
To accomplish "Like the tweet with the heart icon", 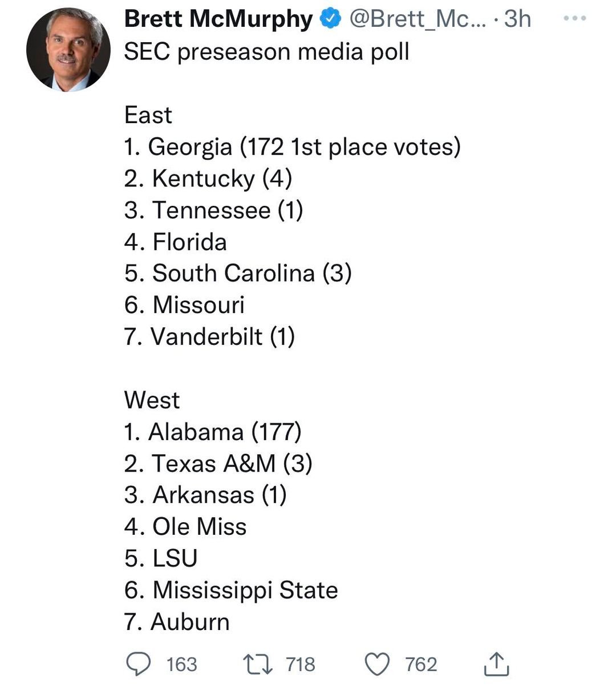I will coord(377,665).
